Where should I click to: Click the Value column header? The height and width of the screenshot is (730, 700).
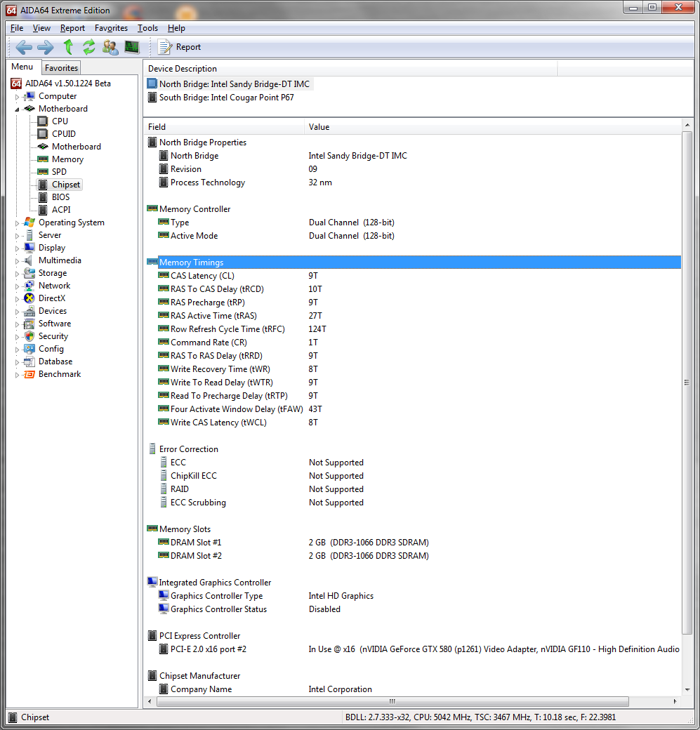click(493, 126)
